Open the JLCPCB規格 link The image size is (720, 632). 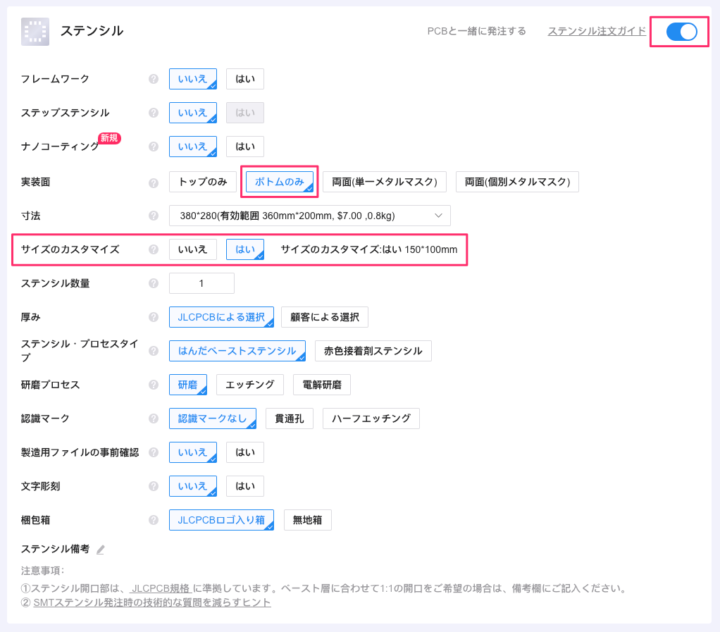coord(164,587)
